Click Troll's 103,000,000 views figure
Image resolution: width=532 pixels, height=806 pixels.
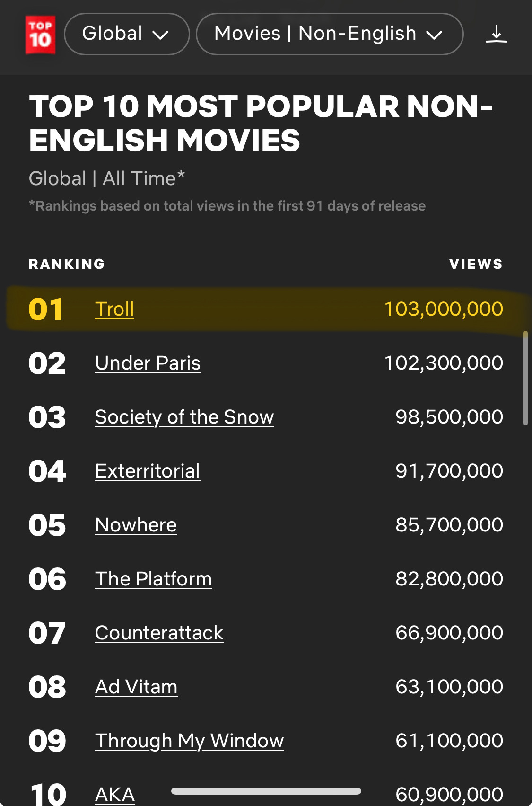[x=444, y=310]
